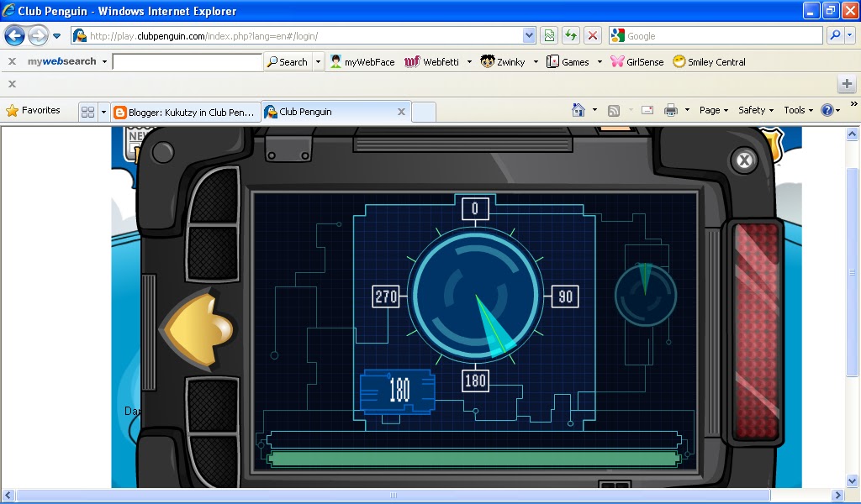Image resolution: width=861 pixels, height=504 pixels.
Task: Click the mywebsearch text field
Action: click(187, 62)
